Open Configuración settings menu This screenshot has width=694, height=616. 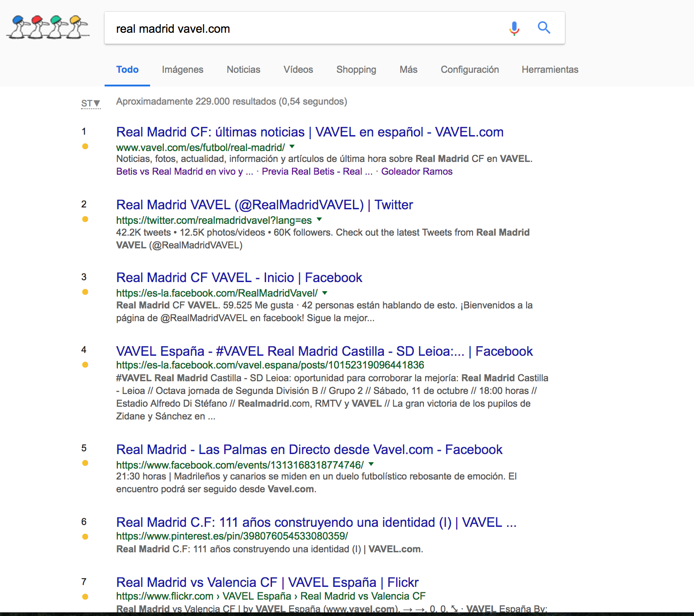click(x=470, y=70)
